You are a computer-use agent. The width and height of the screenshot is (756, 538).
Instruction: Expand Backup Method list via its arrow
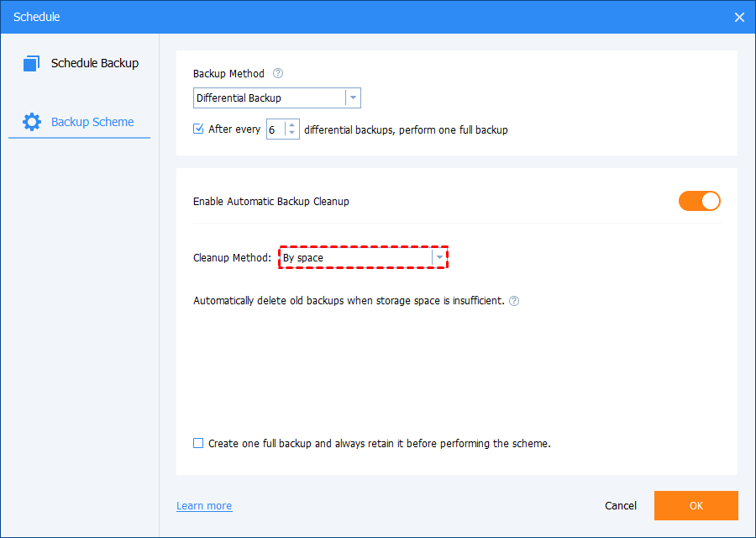(353, 98)
